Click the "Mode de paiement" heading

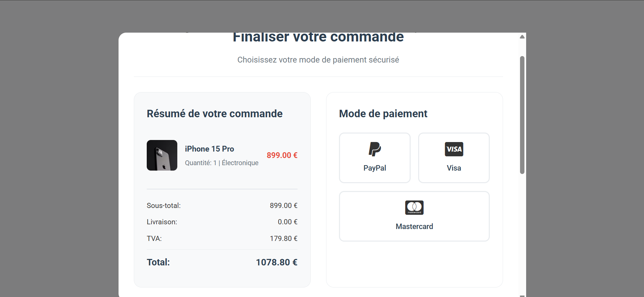(383, 113)
